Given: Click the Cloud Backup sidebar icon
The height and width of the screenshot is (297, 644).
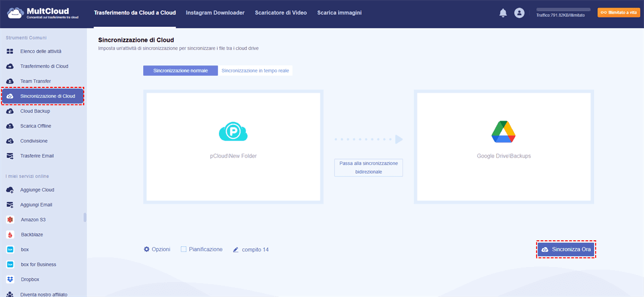Looking at the screenshot, I should [10, 112].
